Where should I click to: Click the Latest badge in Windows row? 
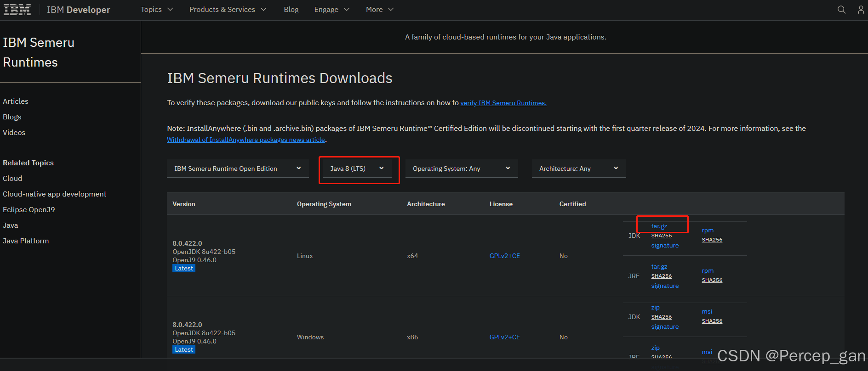point(184,349)
